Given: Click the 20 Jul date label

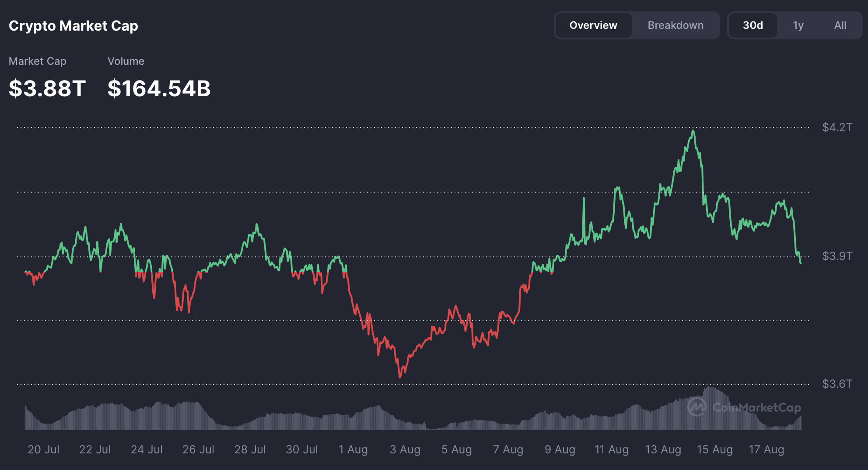Looking at the screenshot, I should 43,449.
